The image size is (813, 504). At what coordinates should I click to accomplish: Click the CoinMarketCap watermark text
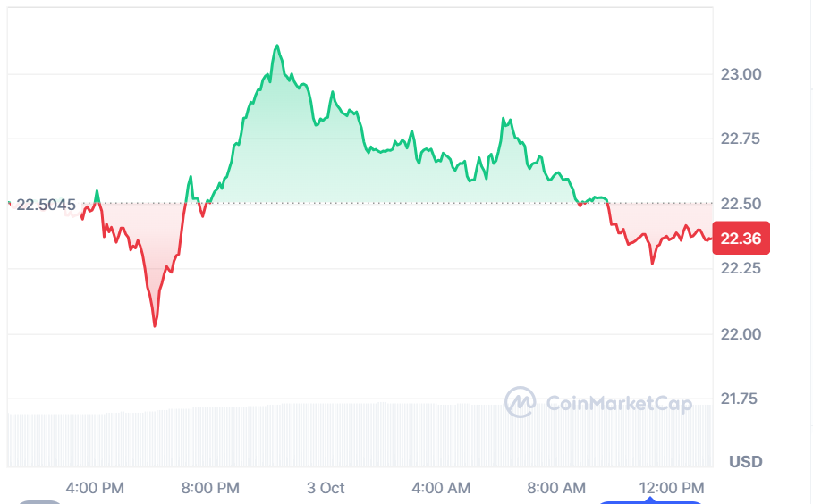619,404
